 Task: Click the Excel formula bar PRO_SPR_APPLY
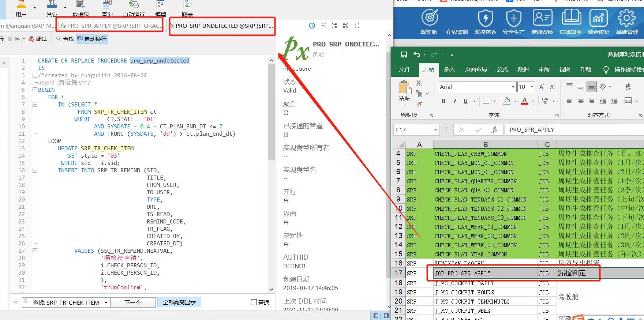pos(574,130)
